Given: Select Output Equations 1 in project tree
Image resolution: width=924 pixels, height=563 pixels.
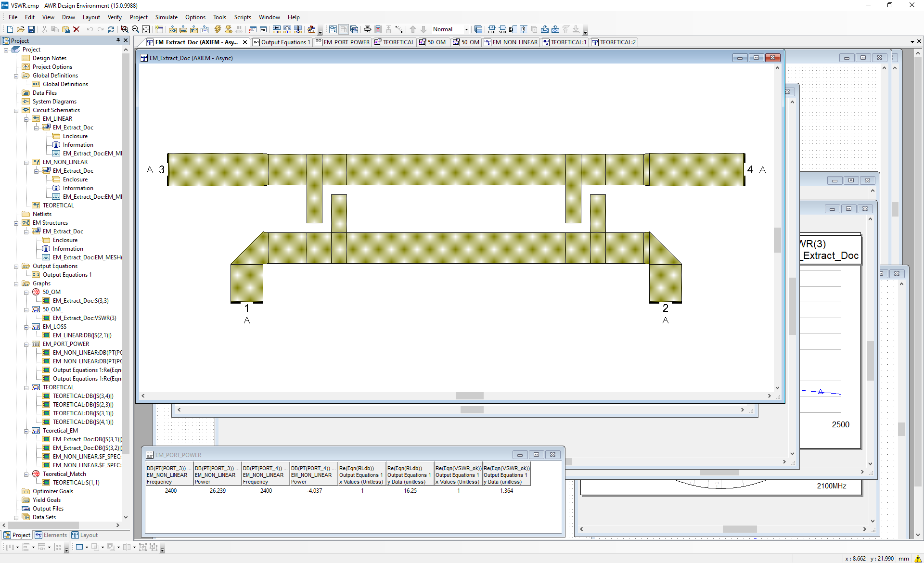Looking at the screenshot, I should coord(67,275).
